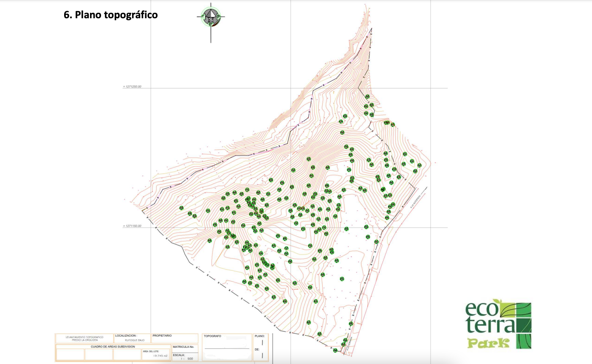Click "CUADRO DE AREAS SUBDIVISION" header
The width and height of the screenshot is (592, 364).
point(113,347)
